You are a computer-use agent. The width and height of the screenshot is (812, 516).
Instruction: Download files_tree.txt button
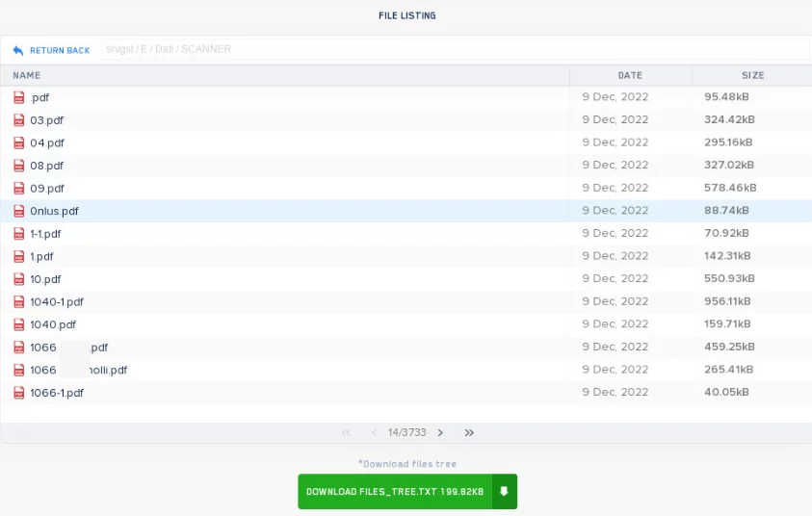click(406, 492)
